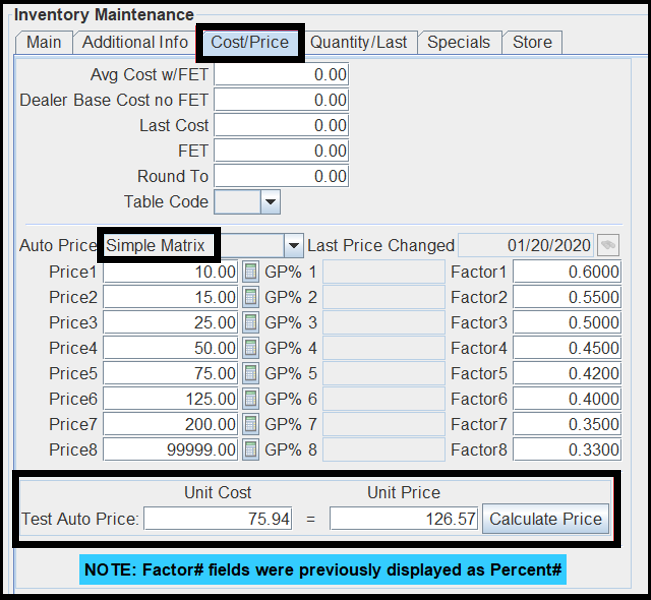The height and width of the screenshot is (600, 651).
Task: Click the 'Inventory Maintenance' panel title
Action: [104, 15]
